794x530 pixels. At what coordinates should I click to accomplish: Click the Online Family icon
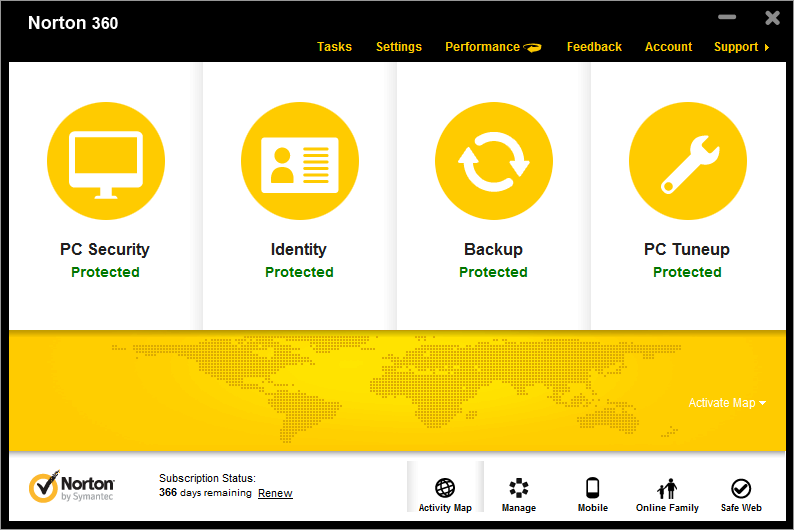coord(667,488)
